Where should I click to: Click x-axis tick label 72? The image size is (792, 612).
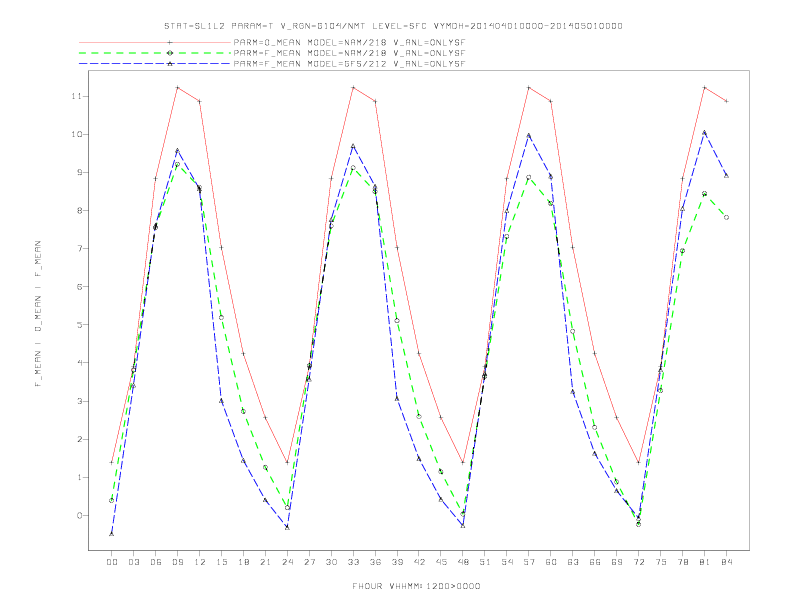[x=639, y=562]
